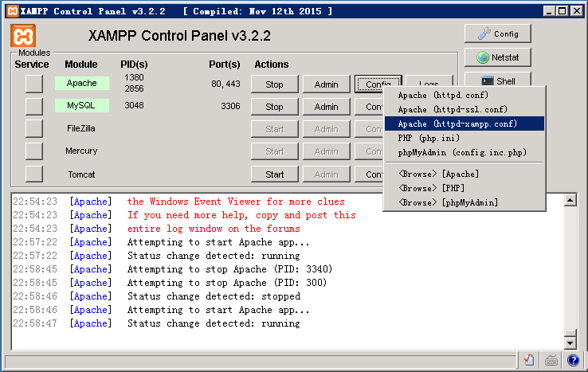This screenshot has height=372, width=588.
Task: Click the log scrollbar thumb
Action: (570, 333)
